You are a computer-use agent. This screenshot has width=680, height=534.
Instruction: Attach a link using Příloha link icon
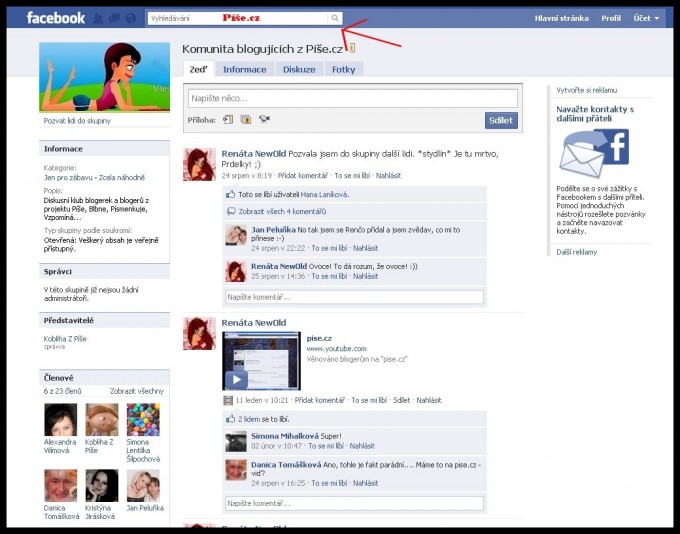coord(228,120)
